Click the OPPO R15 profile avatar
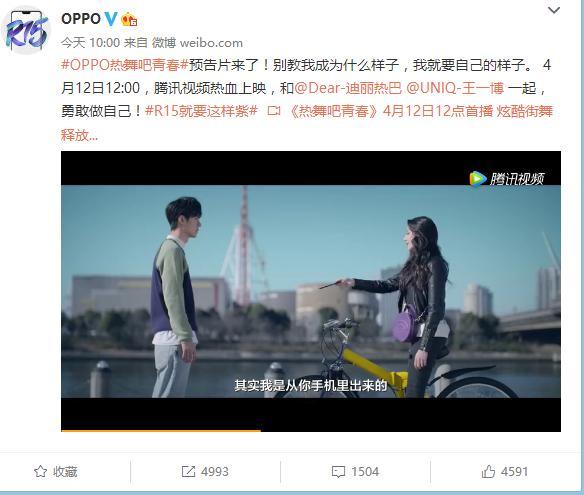The width and height of the screenshot is (584, 495). click(25, 32)
